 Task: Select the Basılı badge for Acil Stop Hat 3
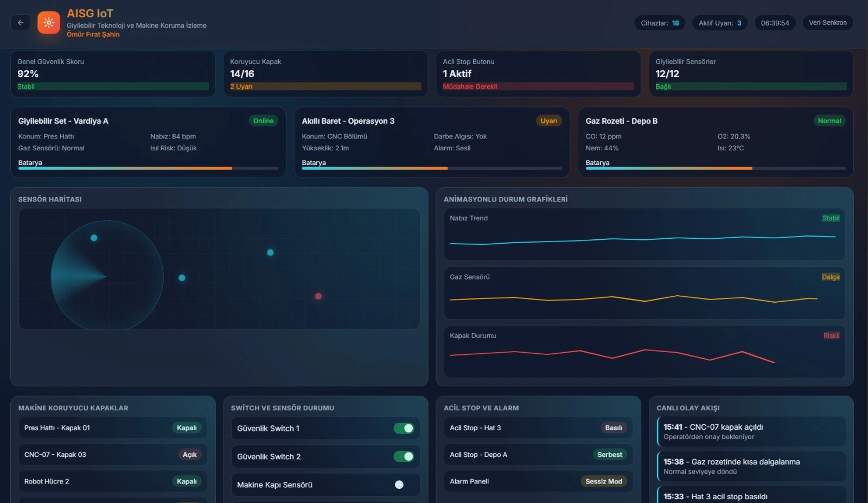coord(613,428)
